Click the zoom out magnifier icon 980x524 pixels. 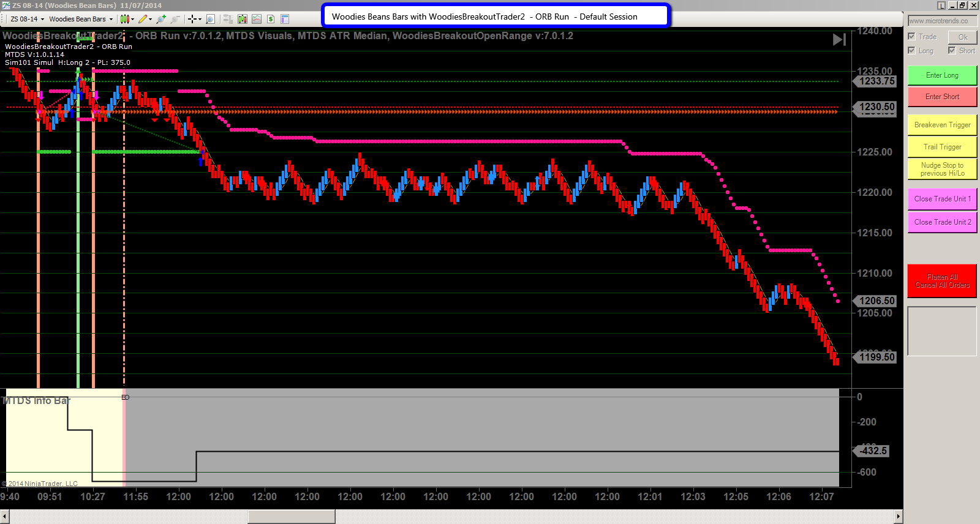point(175,19)
